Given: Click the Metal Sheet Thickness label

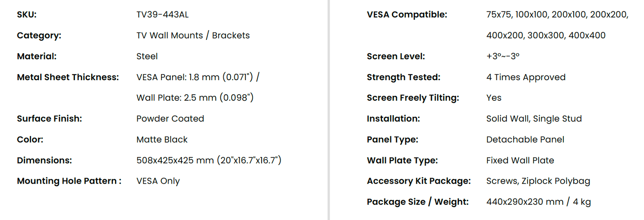Looking at the screenshot, I should [68, 77].
